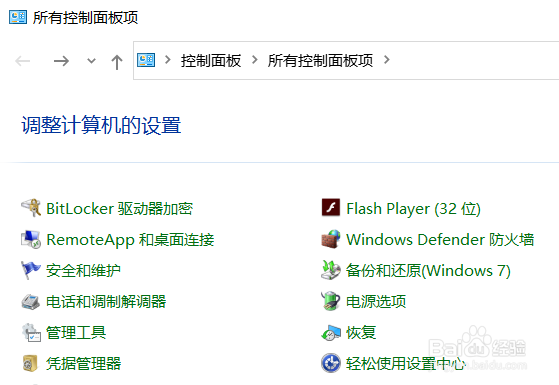The image size is (559, 385).
Task: Open 安全和维护 link
Action: click(x=83, y=271)
